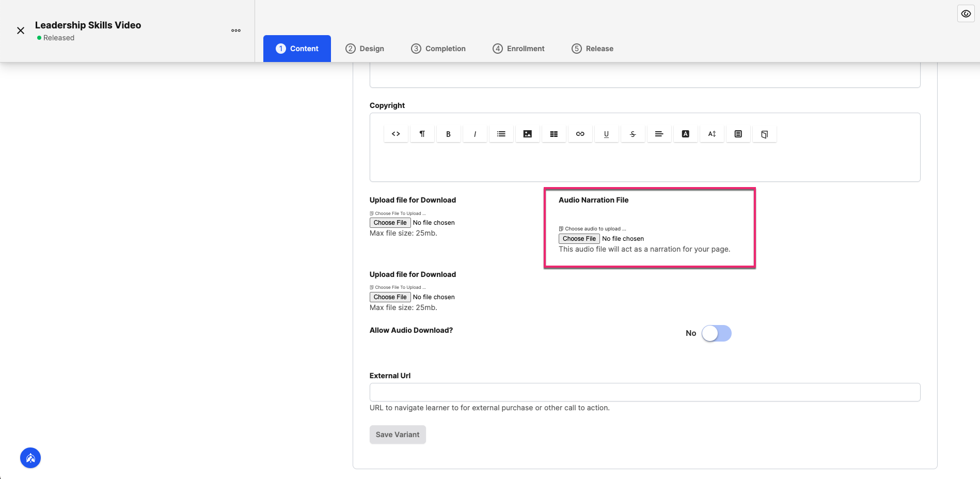This screenshot has width=980, height=479.
Task: Insert table in Copyright editor
Action: pyautogui.click(x=554, y=134)
